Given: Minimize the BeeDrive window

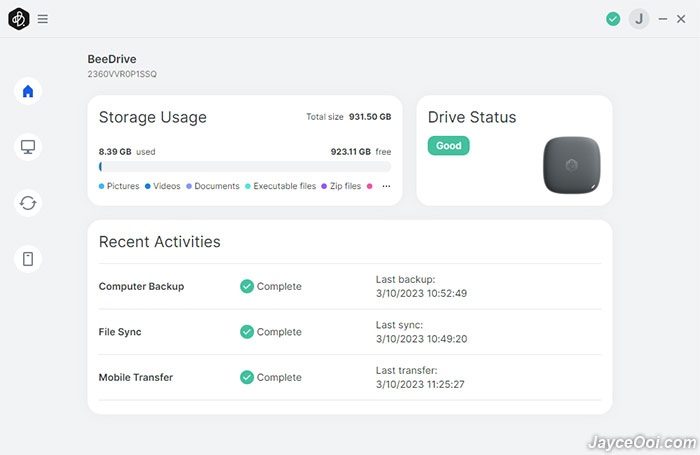Looking at the screenshot, I should tap(663, 19).
